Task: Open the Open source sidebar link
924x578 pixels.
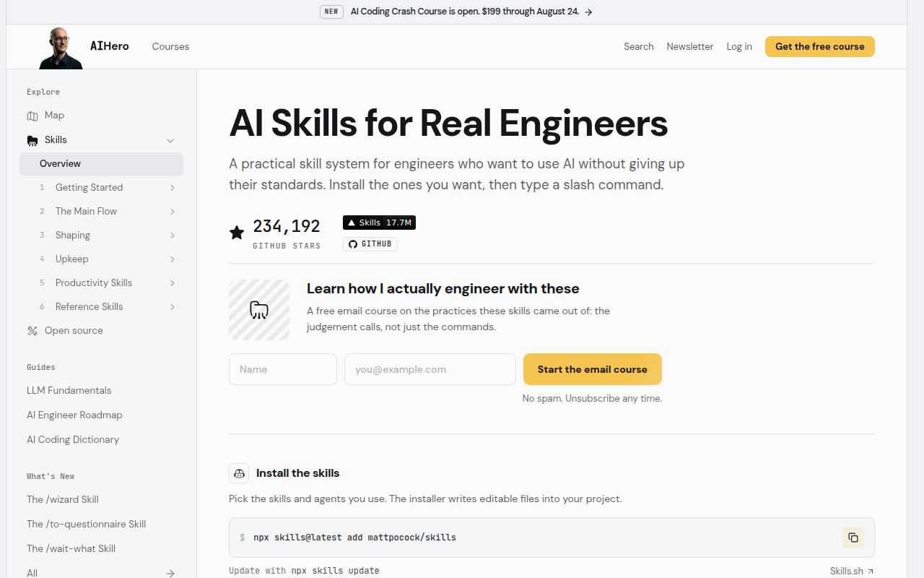Action: coord(74,331)
